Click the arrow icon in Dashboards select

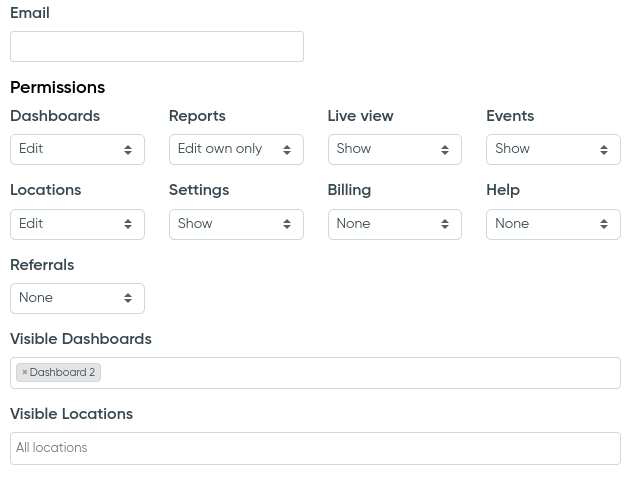click(128, 150)
